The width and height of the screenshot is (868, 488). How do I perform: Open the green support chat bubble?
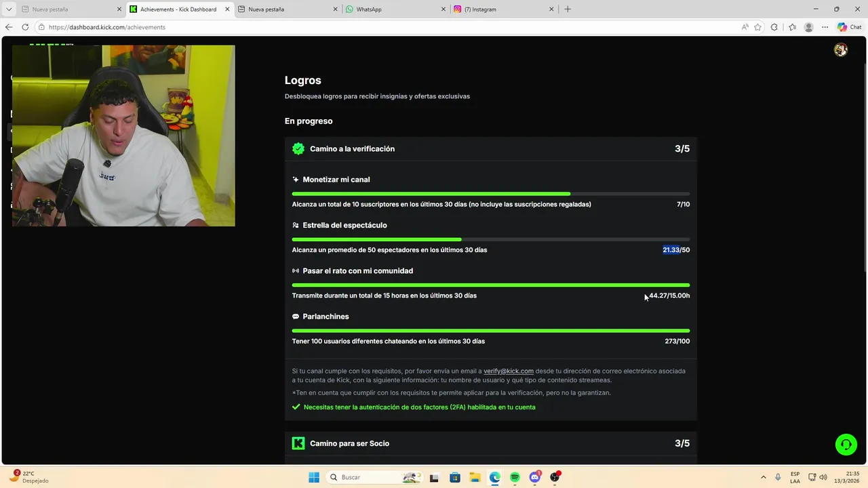[846, 445]
